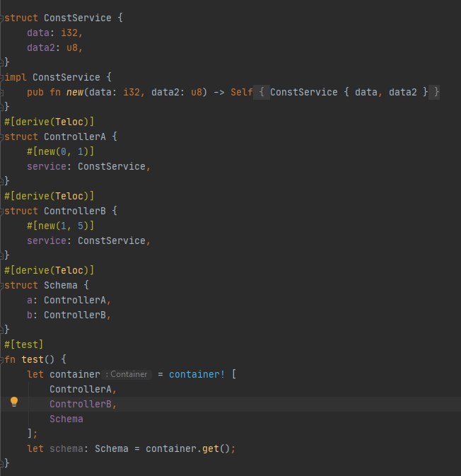461x476 pixels.
Task: Click #[derive(Teloc)] above struct ControllerB
Action: [x=49, y=196]
